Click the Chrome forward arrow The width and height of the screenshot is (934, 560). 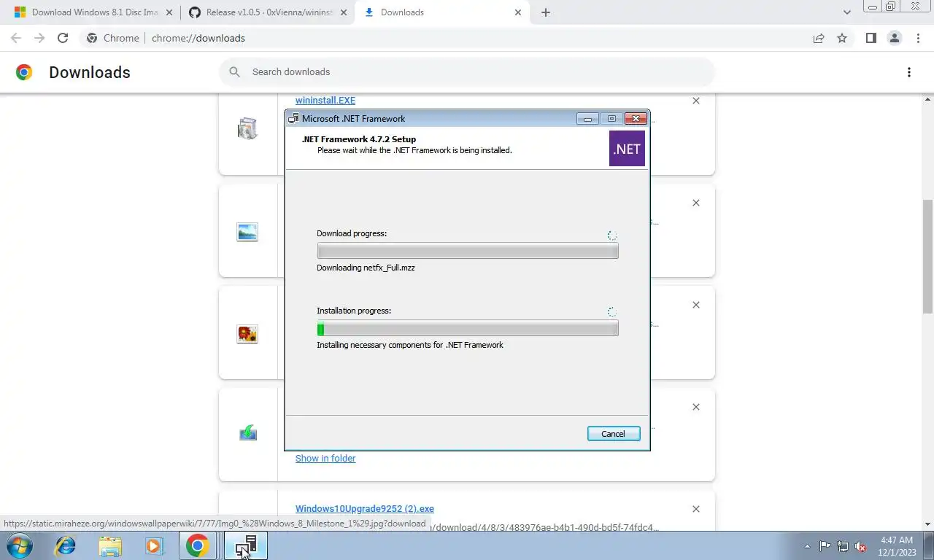pos(39,38)
